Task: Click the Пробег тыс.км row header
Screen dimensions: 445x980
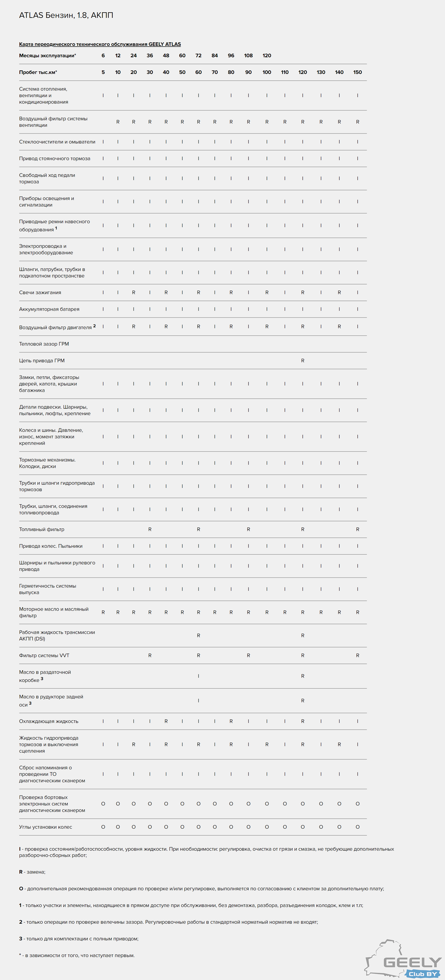Action: pyautogui.click(x=38, y=72)
